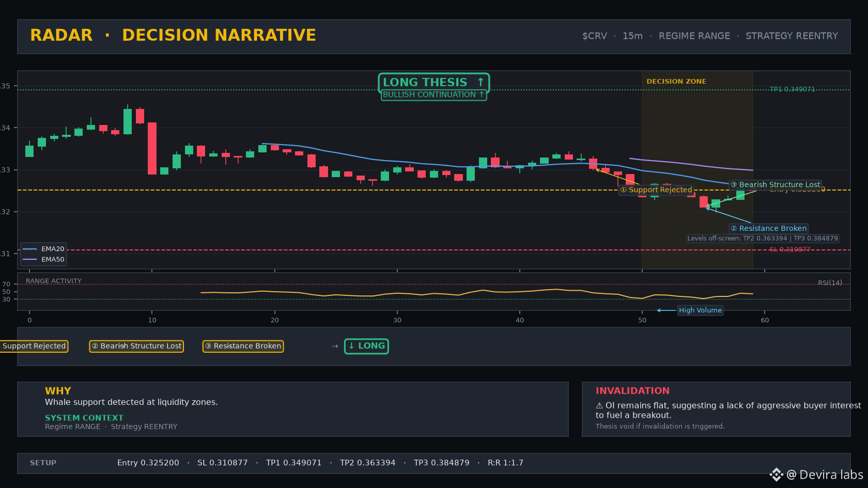This screenshot has width=868, height=488.
Task: Click the Resistance Broken chart annotation
Action: 768,228
